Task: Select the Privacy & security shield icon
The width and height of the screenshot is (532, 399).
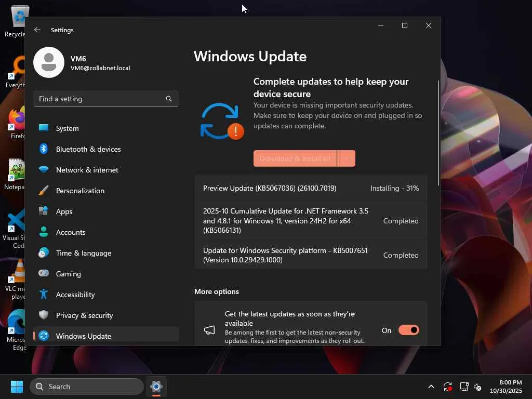Action: click(44, 315)
